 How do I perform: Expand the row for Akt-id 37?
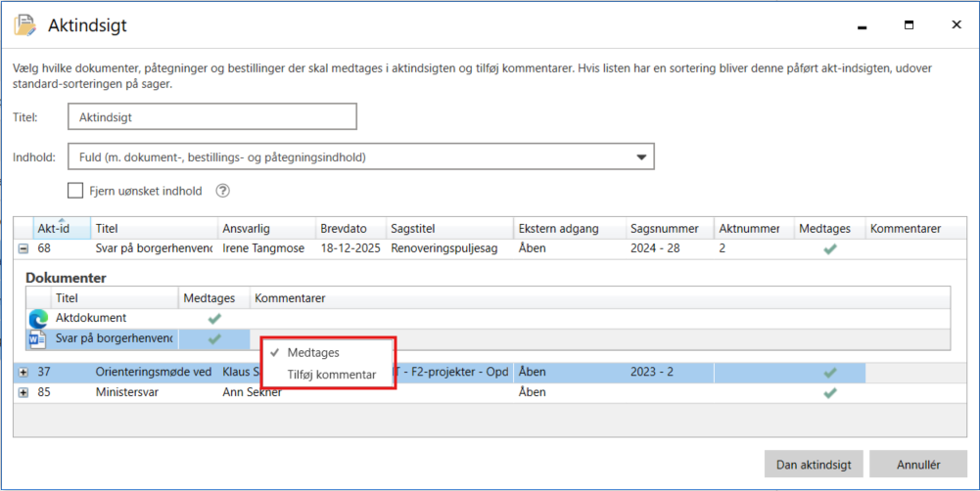tap(23, 373)
